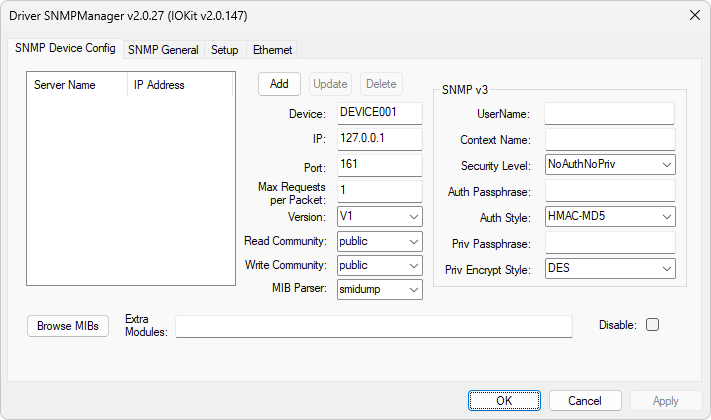Click the IP Address column header

tap(180, 85)
